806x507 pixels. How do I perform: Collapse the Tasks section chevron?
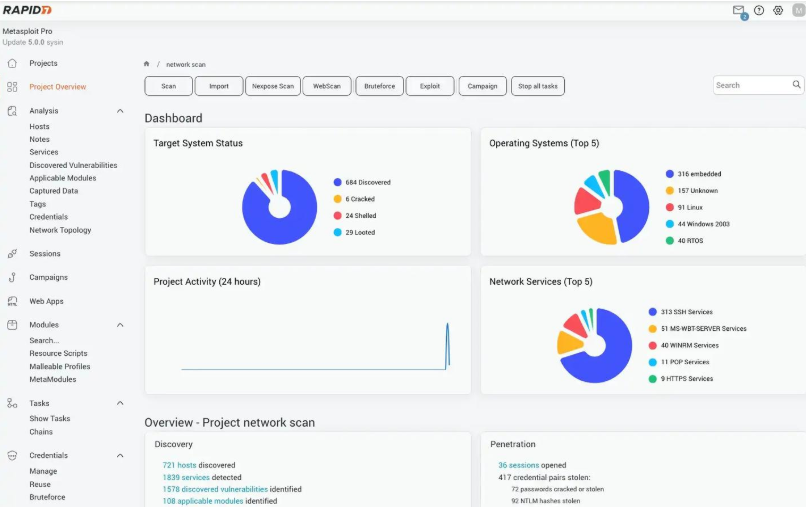[x=120, y=403]
